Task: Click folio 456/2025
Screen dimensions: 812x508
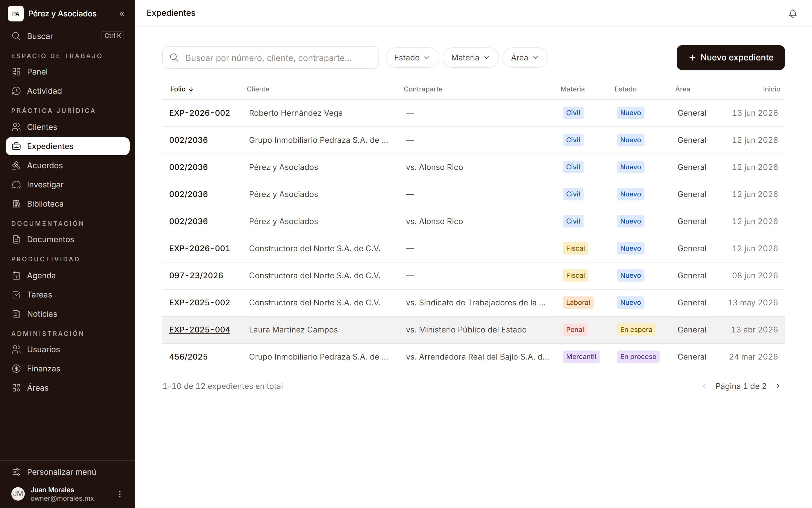Action: click(188, 357)
